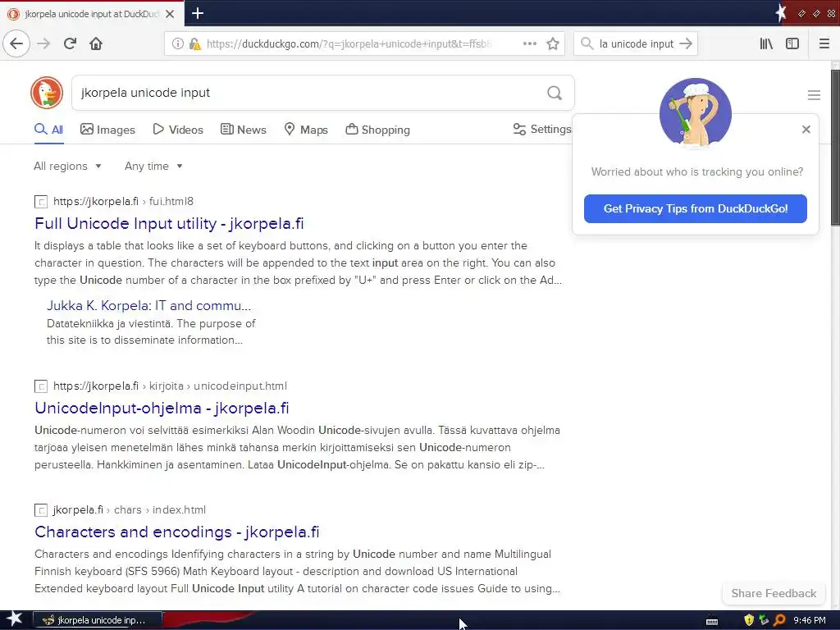Click favicon beside unicodeinput.html result
The image size is (840, 630).
click(41, 386)
